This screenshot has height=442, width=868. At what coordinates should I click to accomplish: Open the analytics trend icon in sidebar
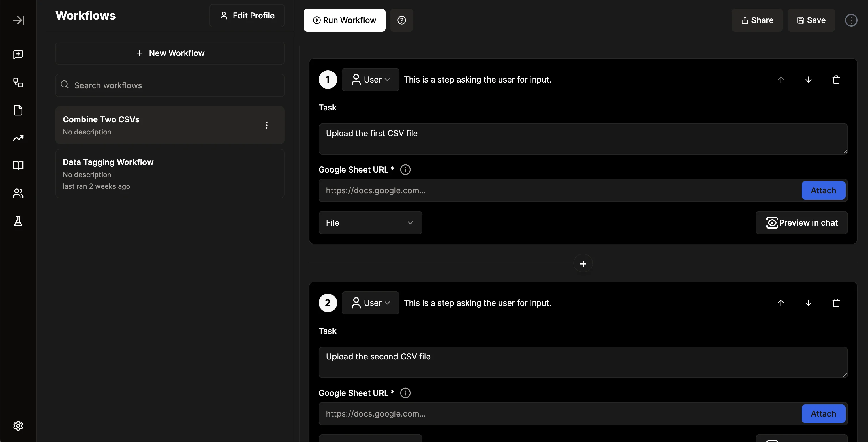pos(18,138)
